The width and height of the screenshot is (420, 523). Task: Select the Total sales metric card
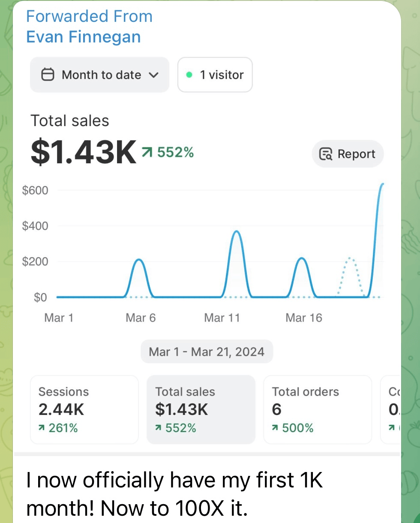pyautogui.click(x=201, y=409)
